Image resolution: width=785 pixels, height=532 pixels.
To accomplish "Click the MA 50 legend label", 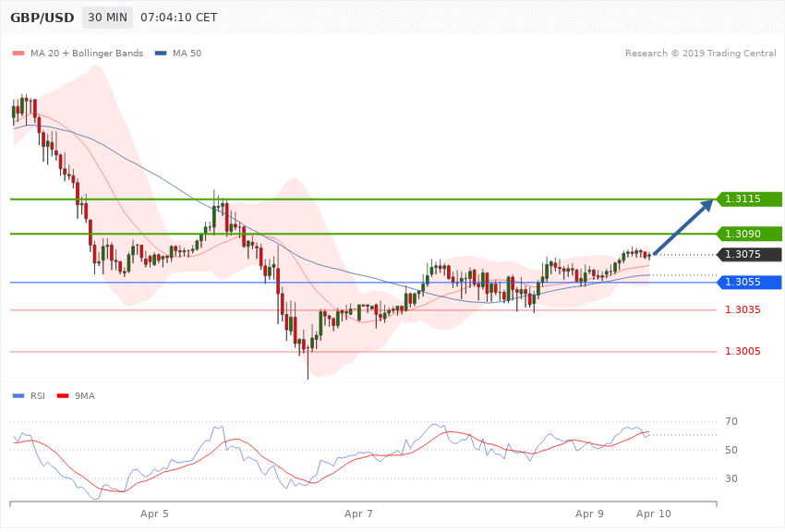I will 187,53.
